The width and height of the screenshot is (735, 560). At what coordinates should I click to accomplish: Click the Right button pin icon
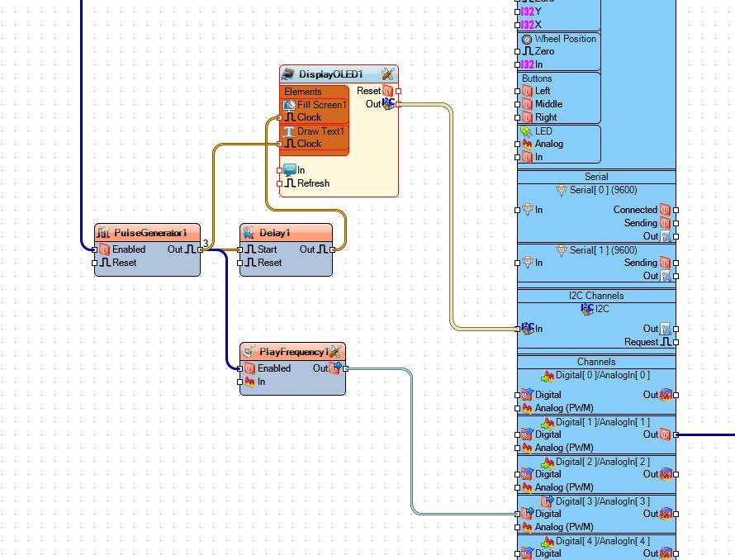(x=527, y=117)
